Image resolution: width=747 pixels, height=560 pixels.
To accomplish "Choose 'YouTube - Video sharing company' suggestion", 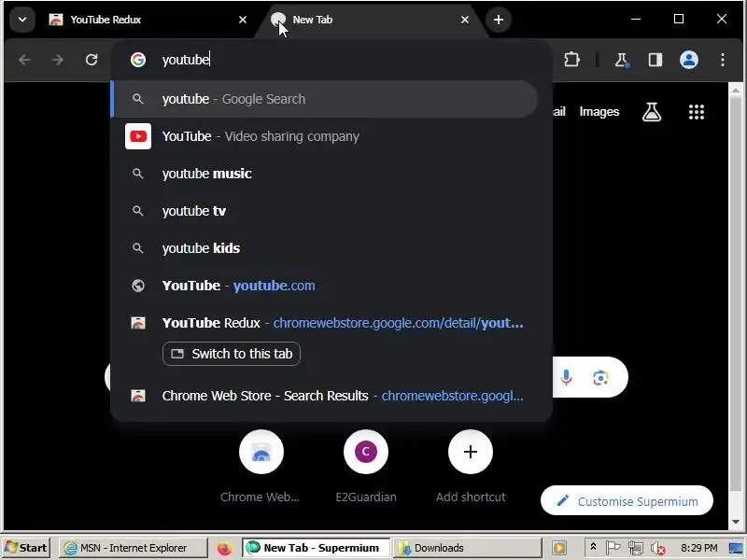I will (x=325, y=136).
